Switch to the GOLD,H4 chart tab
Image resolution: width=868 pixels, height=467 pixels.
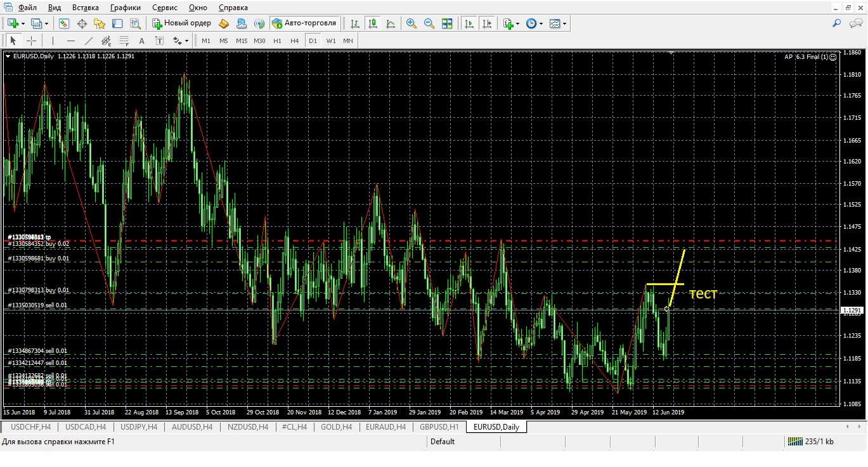coord(336,427)
